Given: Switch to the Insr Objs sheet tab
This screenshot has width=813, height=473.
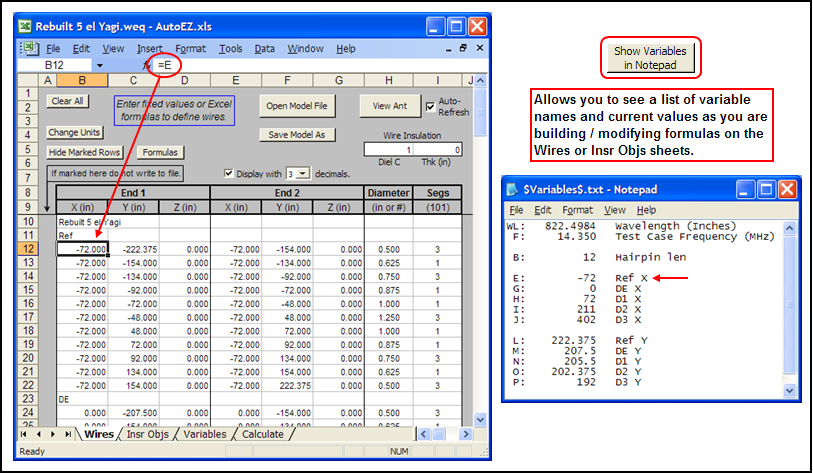Looking at the screenshot, I should [148, 435].
